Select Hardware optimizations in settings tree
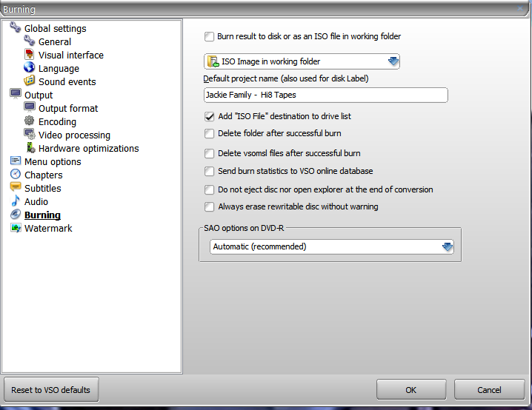This screenshot has width=532, height=410. coord(89,149)
